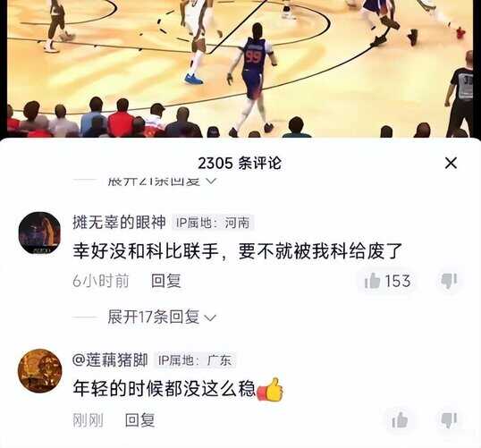The image size is (481, 448).
Task: Select the IP属地: 河南 tag
Action: click(213, 223)
